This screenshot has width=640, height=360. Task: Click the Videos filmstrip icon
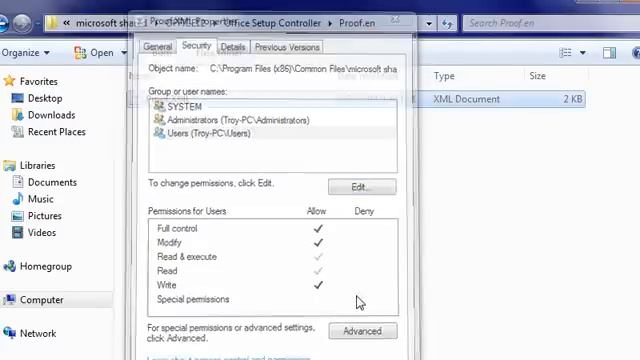[18, 232]
